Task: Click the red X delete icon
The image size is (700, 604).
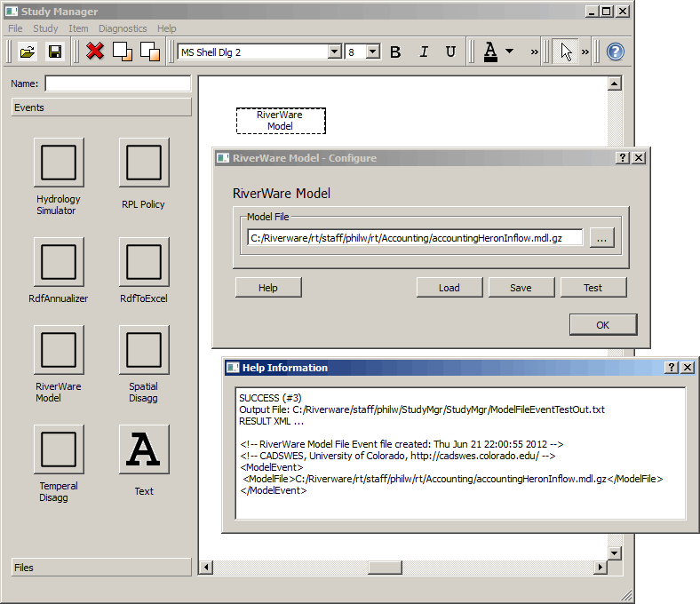Action: point(95,52)
